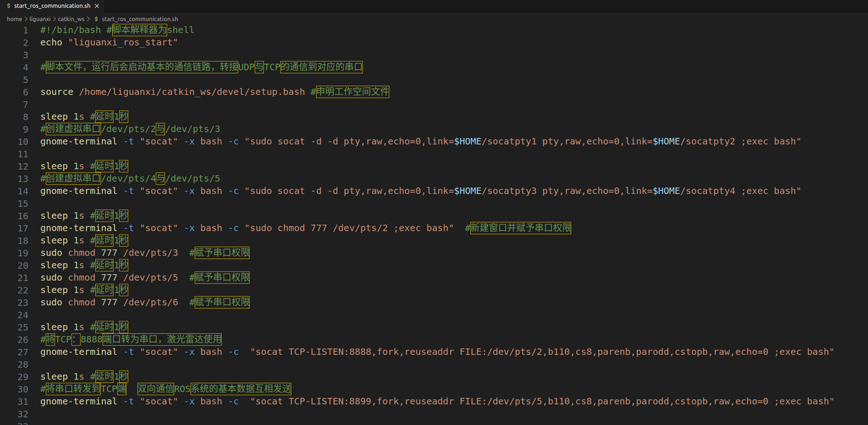Click line number 3 beside the empty line
This screenshot has width=868, height=425.
pos(25,55)
